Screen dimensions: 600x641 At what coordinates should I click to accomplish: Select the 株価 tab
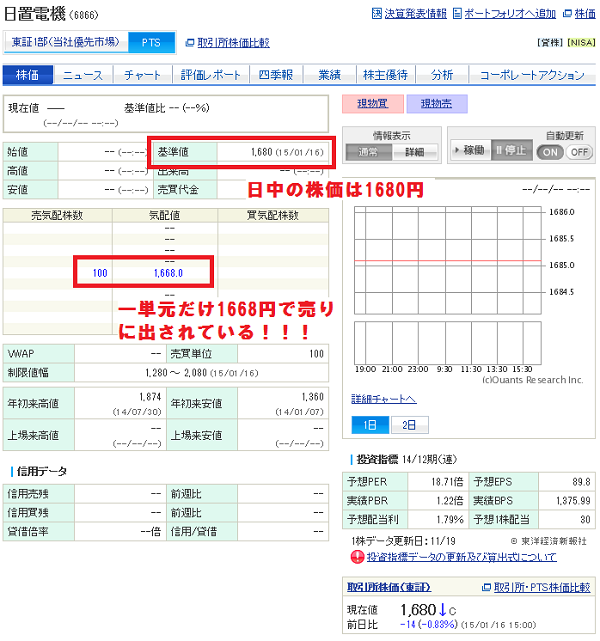click(28, 75)
